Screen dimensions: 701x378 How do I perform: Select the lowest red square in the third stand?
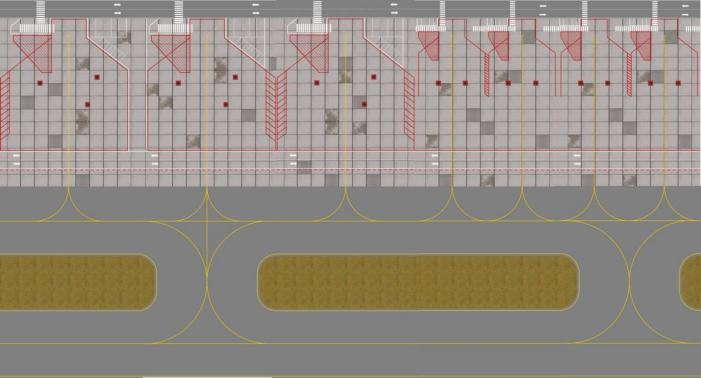[x=364, y=105]
